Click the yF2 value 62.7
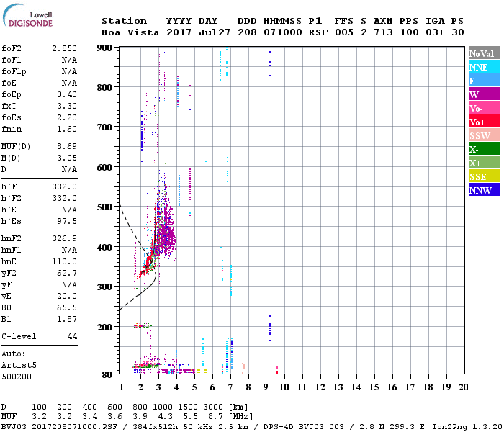This screenshot has width=504, height=432. 67,273
